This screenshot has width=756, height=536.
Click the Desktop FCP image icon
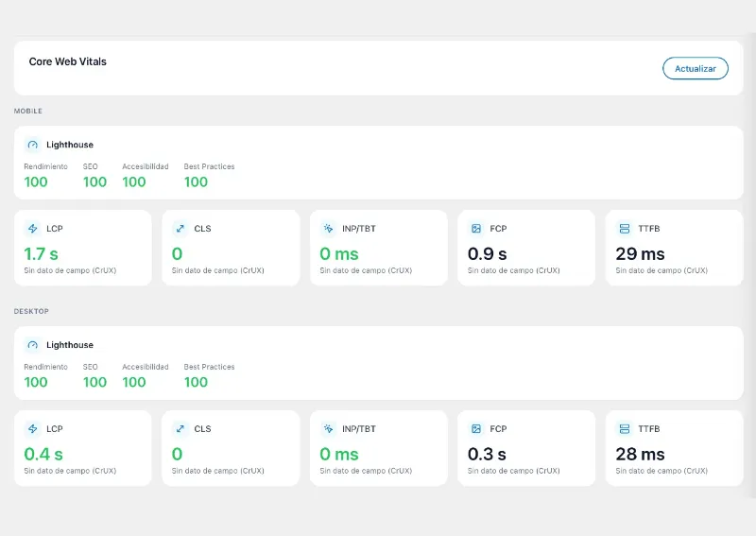(x=476, y=429)
